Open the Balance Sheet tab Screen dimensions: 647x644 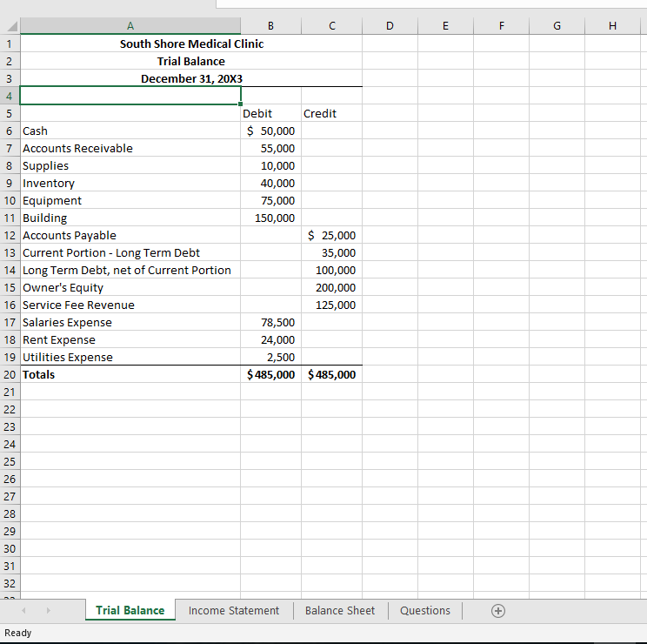[340, 611]
